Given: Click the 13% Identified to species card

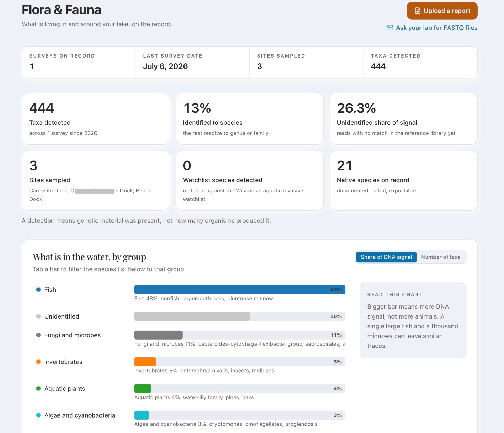Looking at the screenshot, I should point(250,119).
